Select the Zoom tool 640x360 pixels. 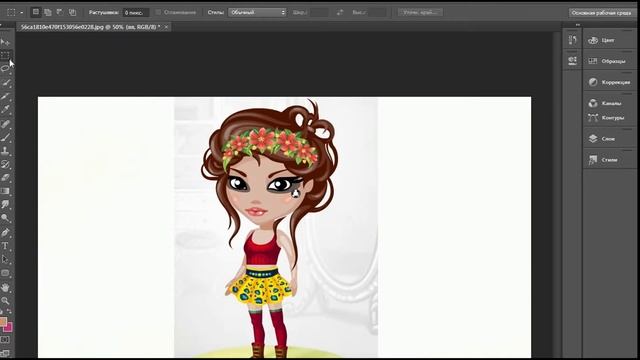click(5, 301)
